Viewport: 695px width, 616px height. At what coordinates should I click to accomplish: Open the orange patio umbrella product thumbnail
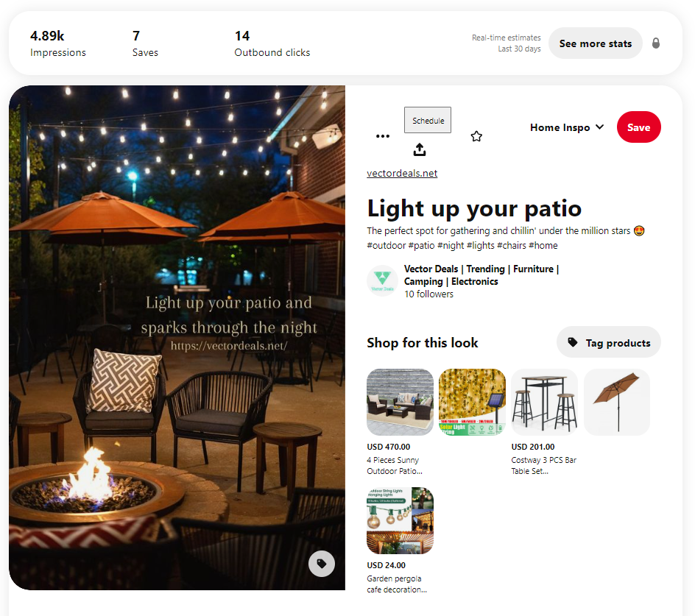(616, 402)
